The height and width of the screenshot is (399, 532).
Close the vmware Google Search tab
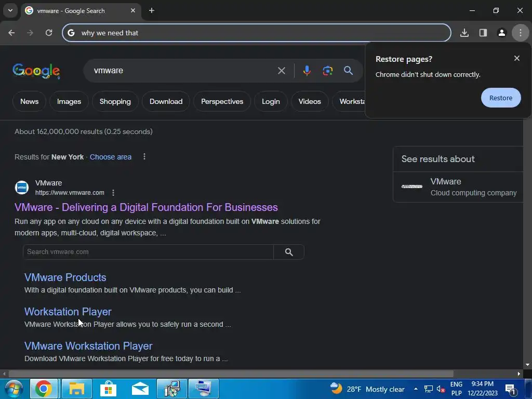click(x=133, y=10)
